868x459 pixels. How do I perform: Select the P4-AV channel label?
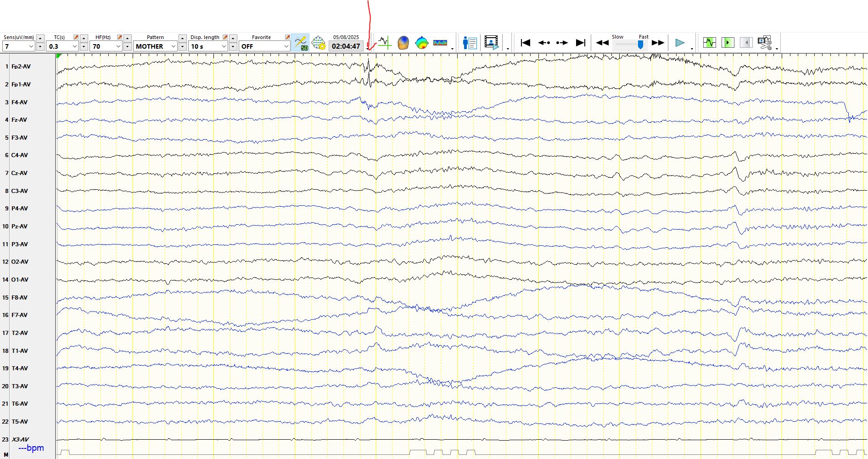pyautogui.click(x=19, y=209)
